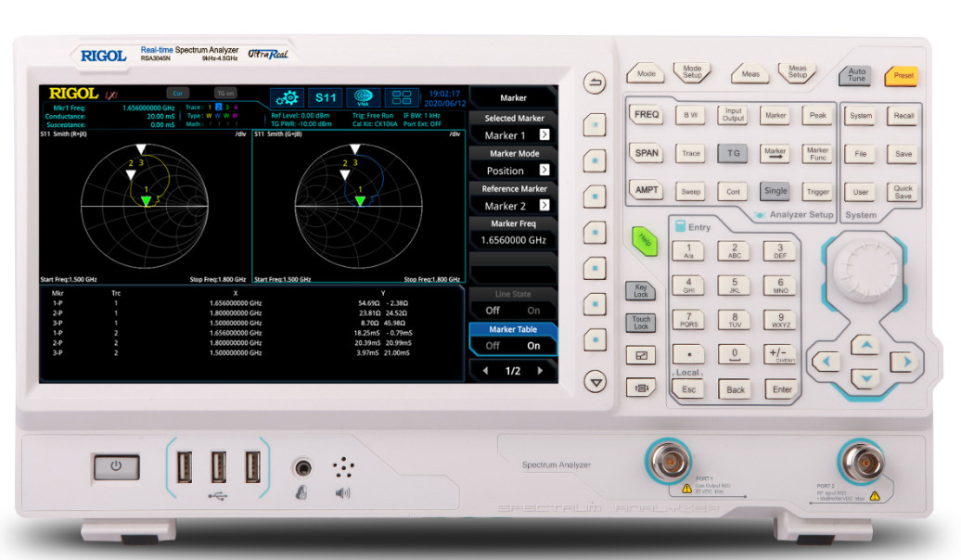Screen dimensions: 961x560
Task: Hit the Meas Setup key
Action: (x=797, y=73)
